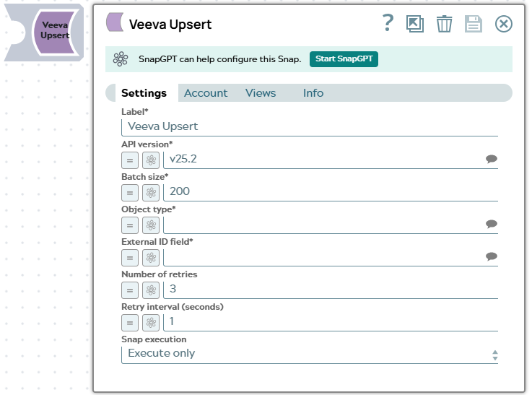
Task: Show suggestions for Object type
Action: pos(492,224)
